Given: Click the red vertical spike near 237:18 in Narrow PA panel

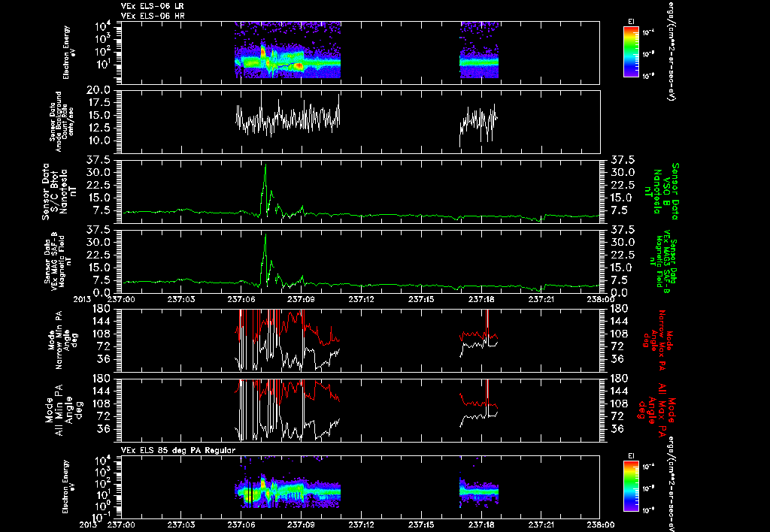Looking at the screenshot, I should [x=487, y=323].
